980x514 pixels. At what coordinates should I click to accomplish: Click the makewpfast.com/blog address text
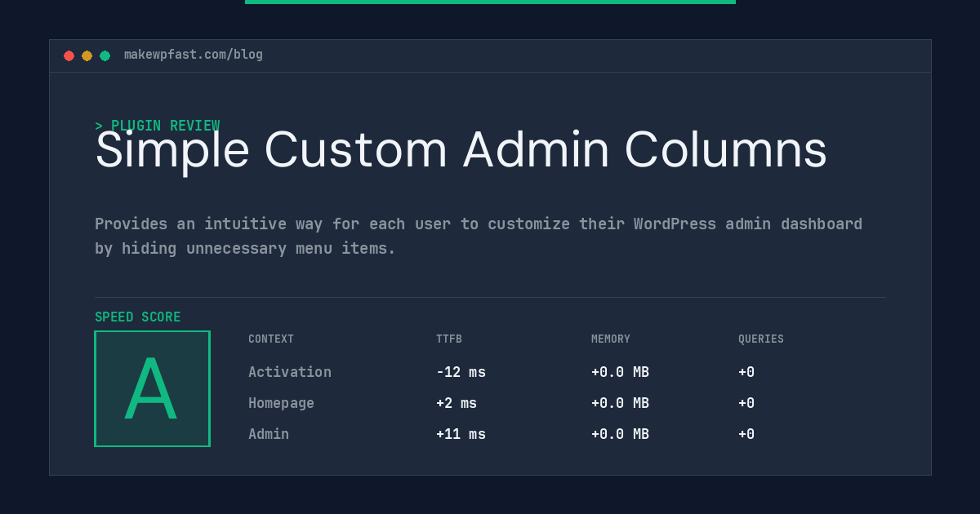pos(194,55)
